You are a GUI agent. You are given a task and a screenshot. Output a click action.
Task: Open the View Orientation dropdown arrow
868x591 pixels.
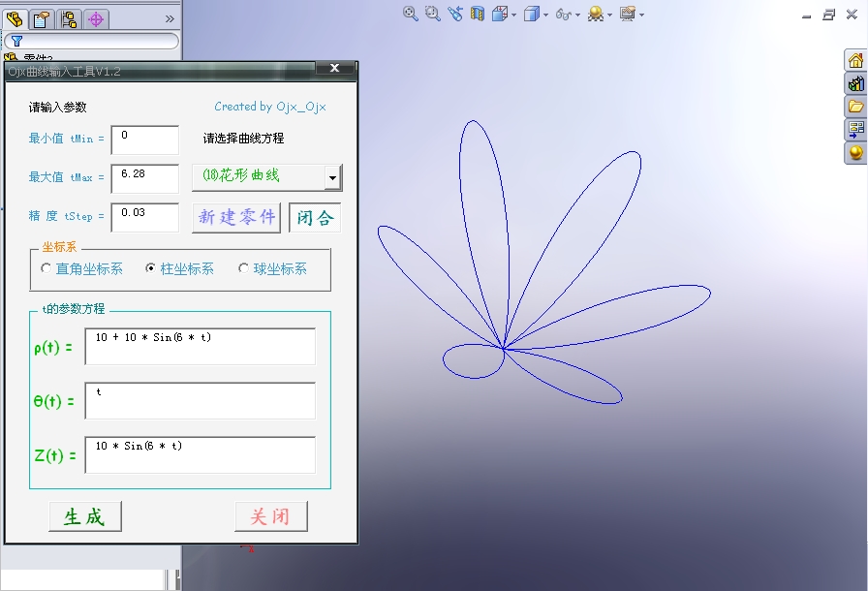tap(513, 15)
